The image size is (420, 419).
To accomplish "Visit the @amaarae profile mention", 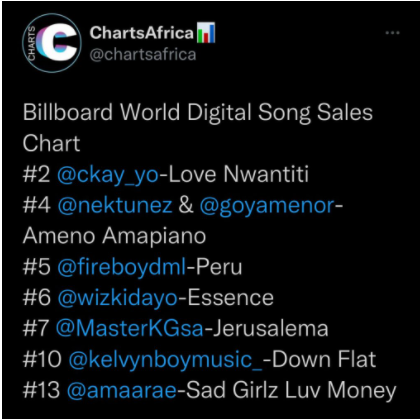I will point(121,390).
